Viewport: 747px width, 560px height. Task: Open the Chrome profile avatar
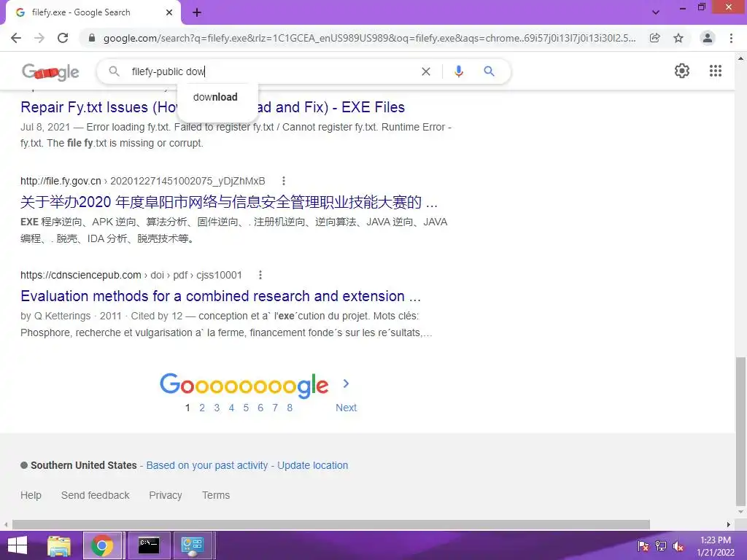708,38
